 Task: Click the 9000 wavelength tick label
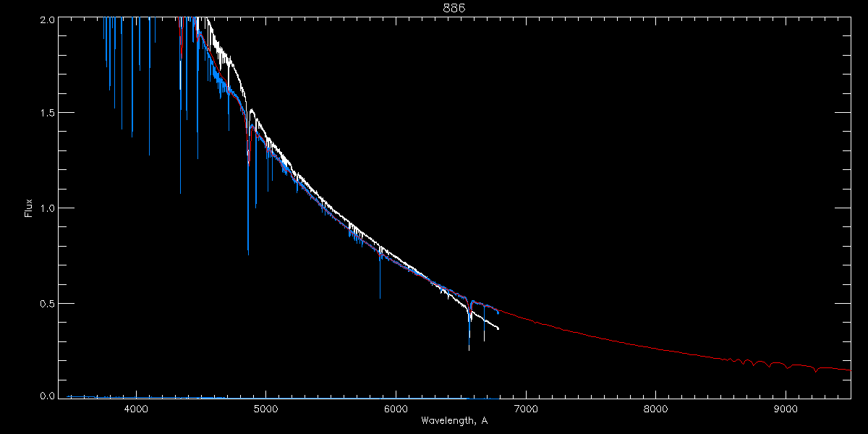[786, 409]
